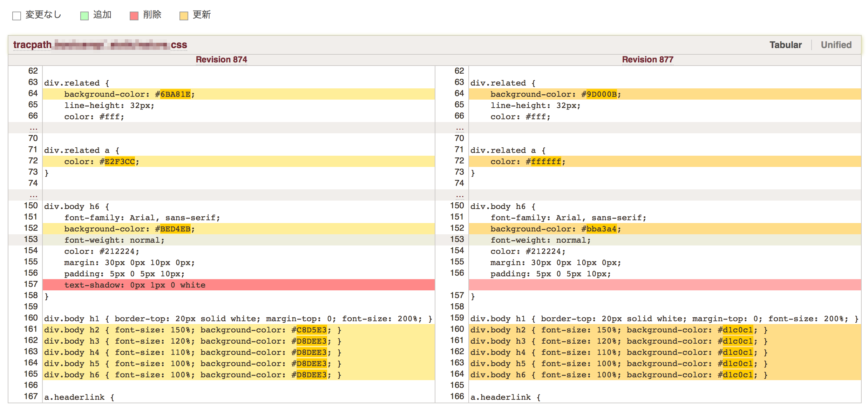Click left line number 64

33,93
